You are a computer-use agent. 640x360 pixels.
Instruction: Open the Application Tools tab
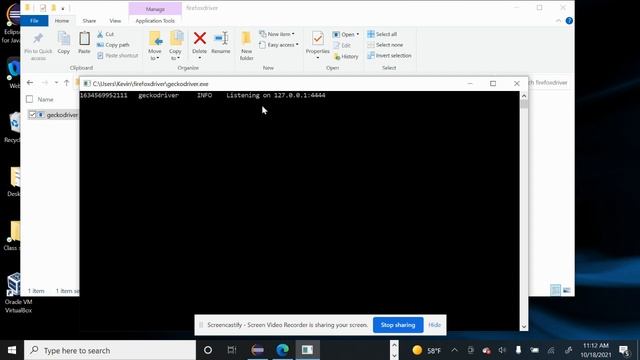point(155,20)
